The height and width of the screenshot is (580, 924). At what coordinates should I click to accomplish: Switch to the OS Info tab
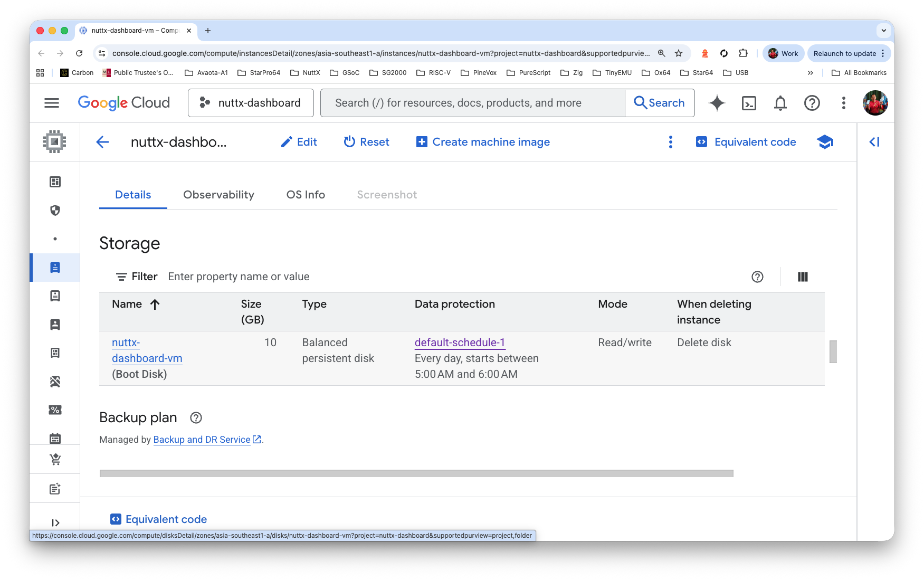306,195
